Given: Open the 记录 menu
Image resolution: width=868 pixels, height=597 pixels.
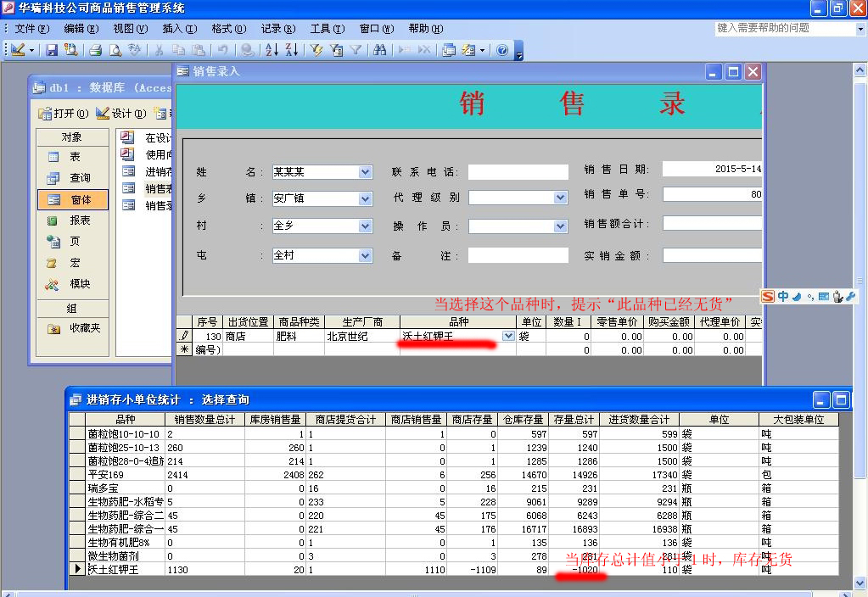Looking at the screenshot, I should click(x=277, y=28).
